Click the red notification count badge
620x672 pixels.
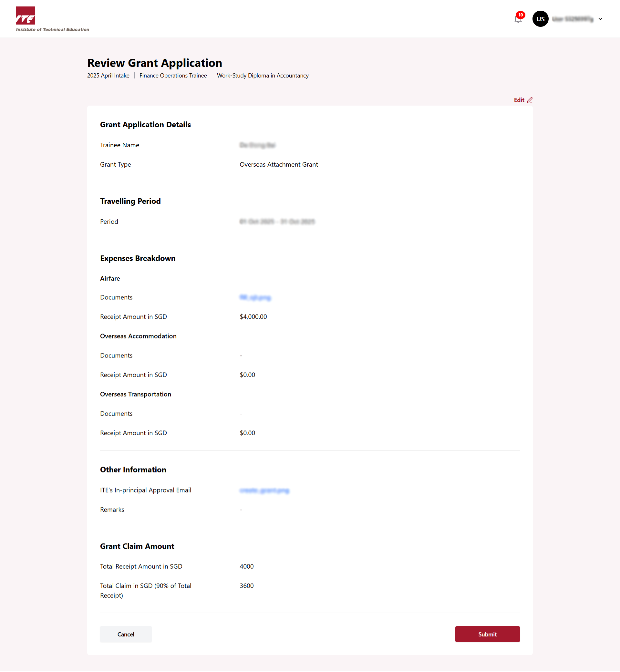(x=520, y=15)
